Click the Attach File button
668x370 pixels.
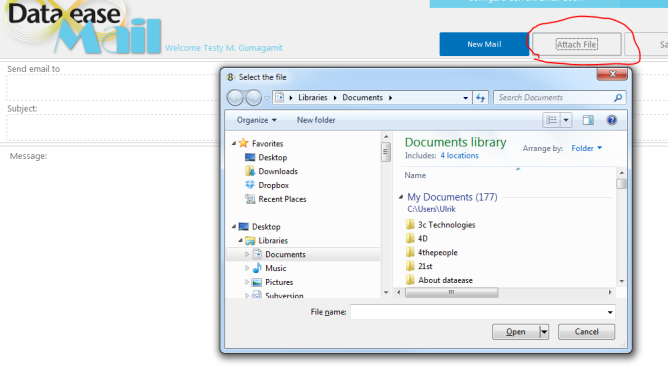pyautogui.click(x=576, y=44)
